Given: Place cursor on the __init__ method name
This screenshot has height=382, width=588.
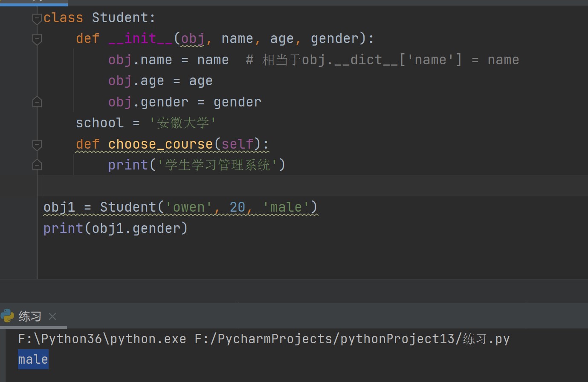Looking at the screenshot, I should [140, 39].
